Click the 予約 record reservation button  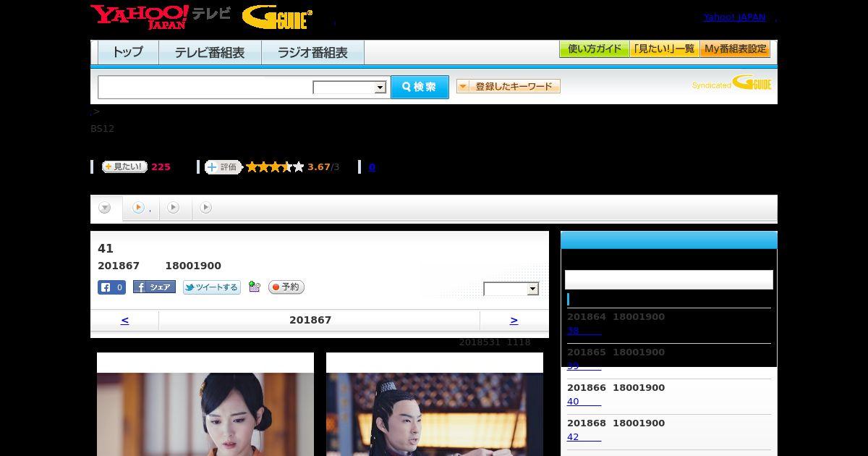(x=286, y=287)
